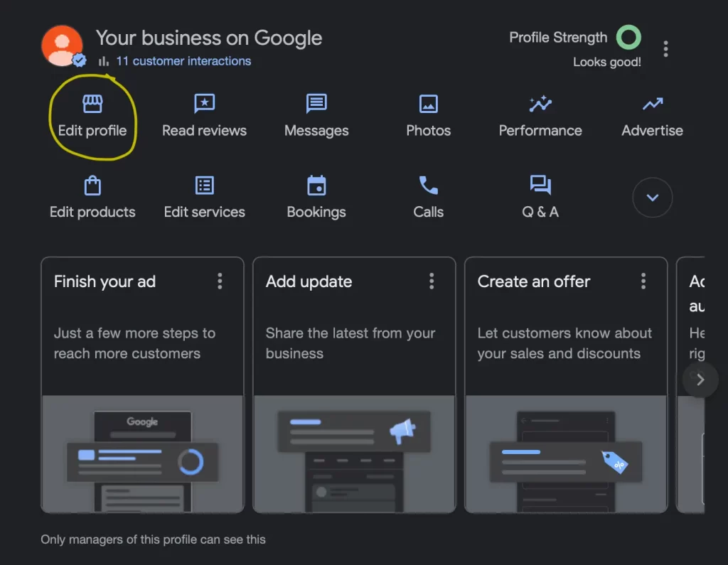This screenshot has width=728, height=565.
Task: Open the Finish your ad illustration thumbnail
Action: tap(142, 453)
